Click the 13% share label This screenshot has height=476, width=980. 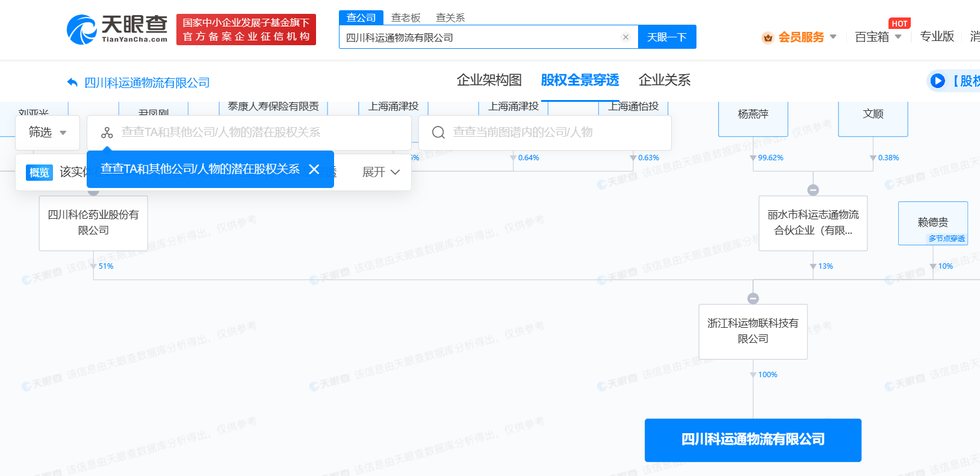[825, 266]
